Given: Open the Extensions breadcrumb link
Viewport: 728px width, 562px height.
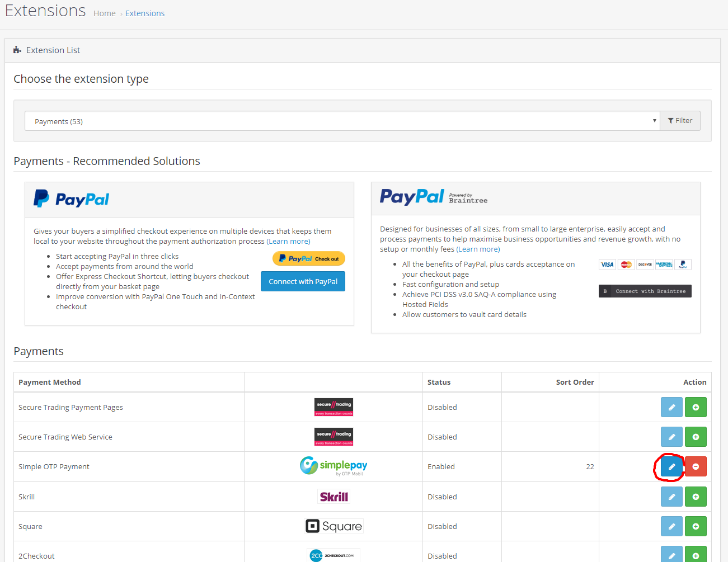Looking at the screenshot, I should (x=145, y=13).
